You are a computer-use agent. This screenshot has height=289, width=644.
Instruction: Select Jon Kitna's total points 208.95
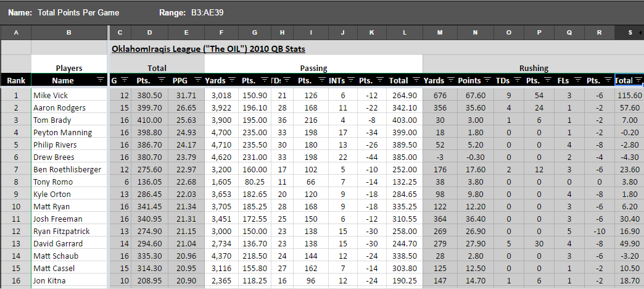tap(149, 280)
